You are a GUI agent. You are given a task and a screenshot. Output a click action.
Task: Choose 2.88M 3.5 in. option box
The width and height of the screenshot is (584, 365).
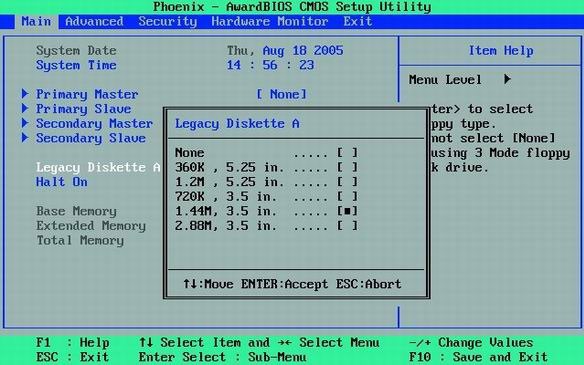click(x=347, y=225)
